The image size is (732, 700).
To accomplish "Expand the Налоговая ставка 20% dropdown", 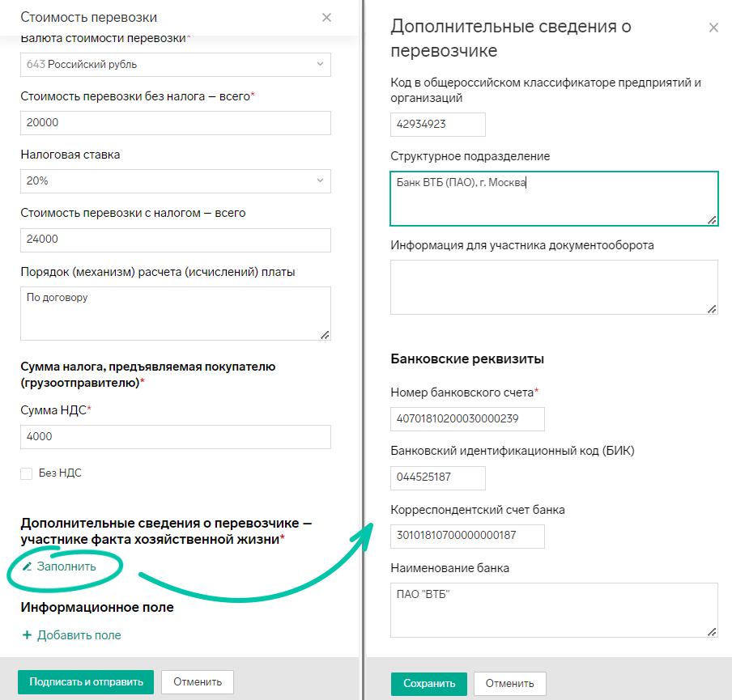I will 176,181.
